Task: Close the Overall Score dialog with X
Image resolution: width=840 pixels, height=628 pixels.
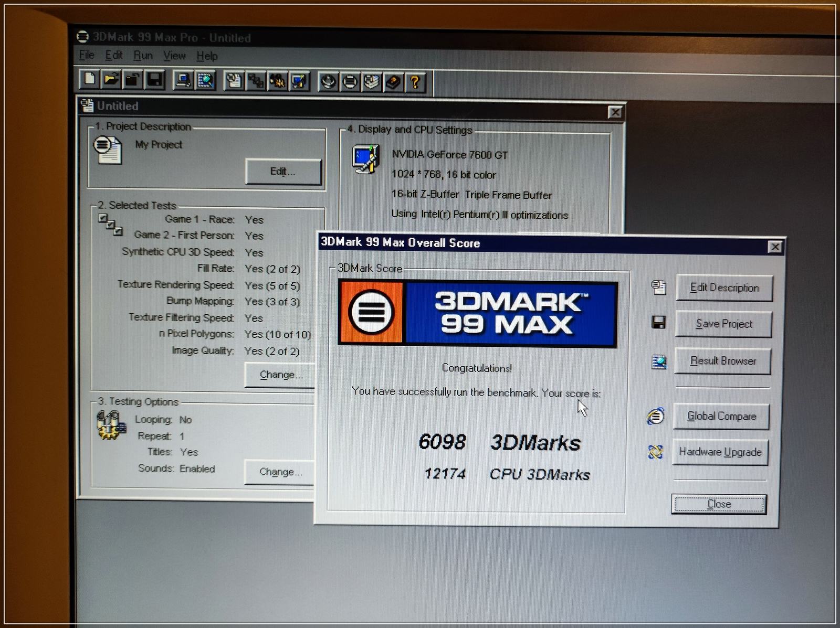Action: coord(775,247)
